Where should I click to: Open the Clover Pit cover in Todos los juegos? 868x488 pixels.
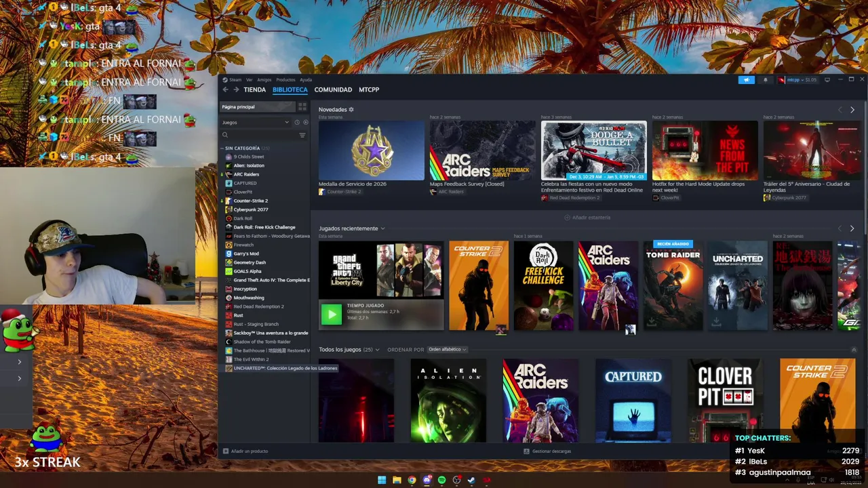click(725, 401)
